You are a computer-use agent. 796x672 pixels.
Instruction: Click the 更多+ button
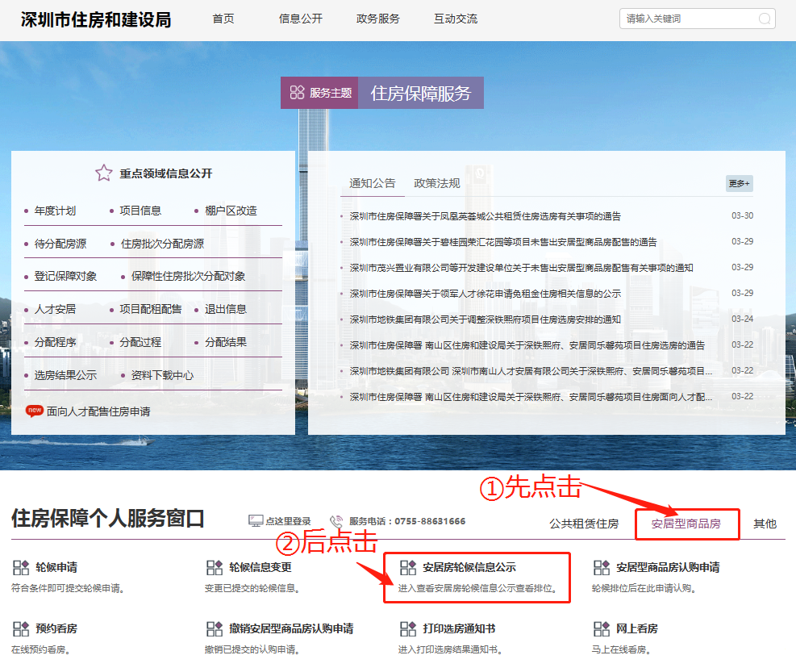[739, 183]
